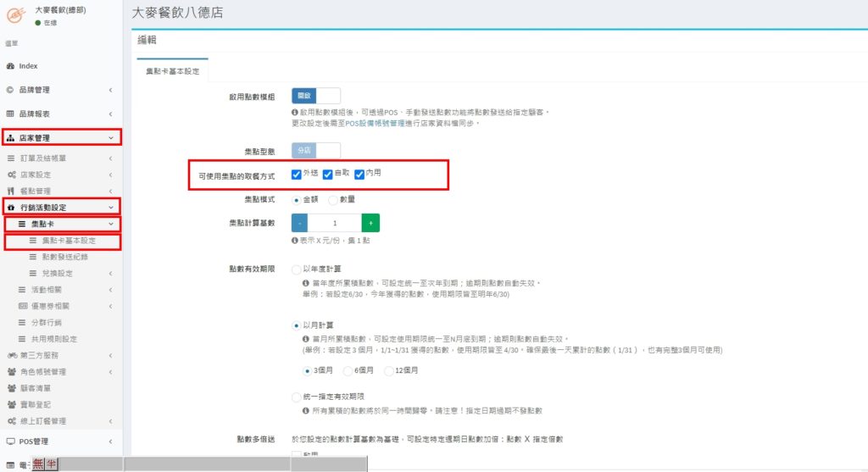
Task: Click the users icon for 實聯登記
Action: 12,404
